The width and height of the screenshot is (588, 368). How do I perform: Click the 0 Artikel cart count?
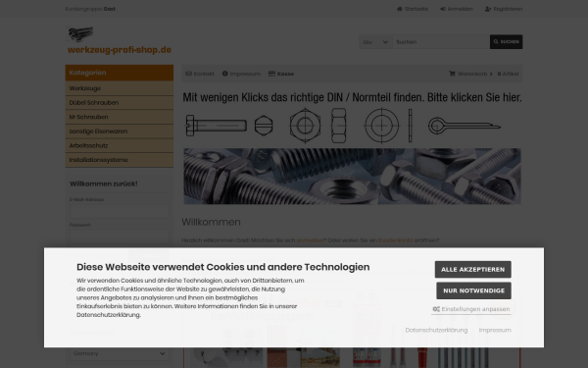pyautogui.click(x=508, y=74)
